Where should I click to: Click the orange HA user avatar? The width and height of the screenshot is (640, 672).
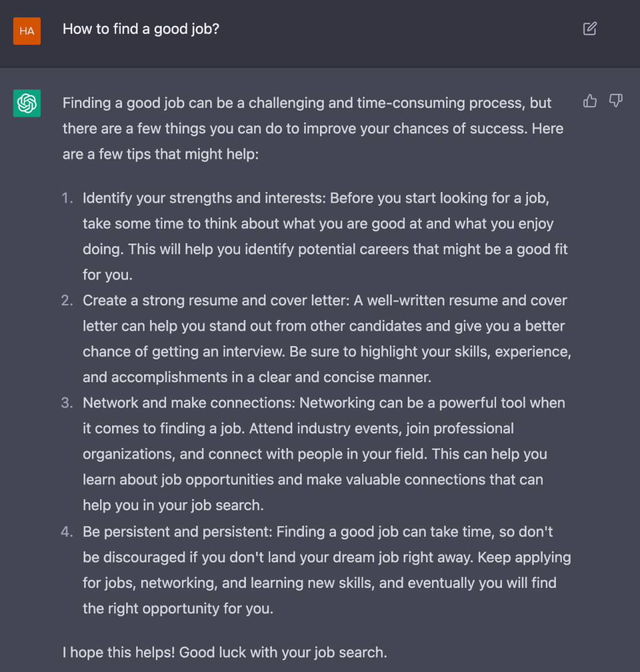(27, 31)
